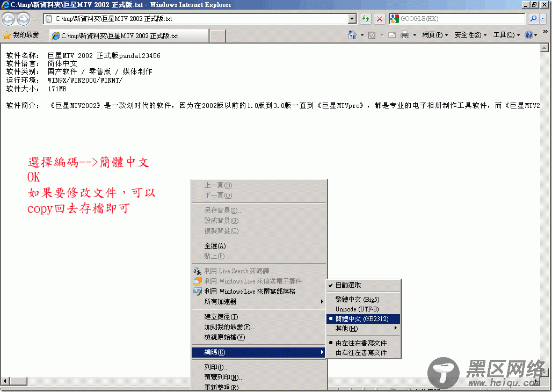
Task: Click the Favorites star icon
Action: pyautogui.click(x=6, y=35)
